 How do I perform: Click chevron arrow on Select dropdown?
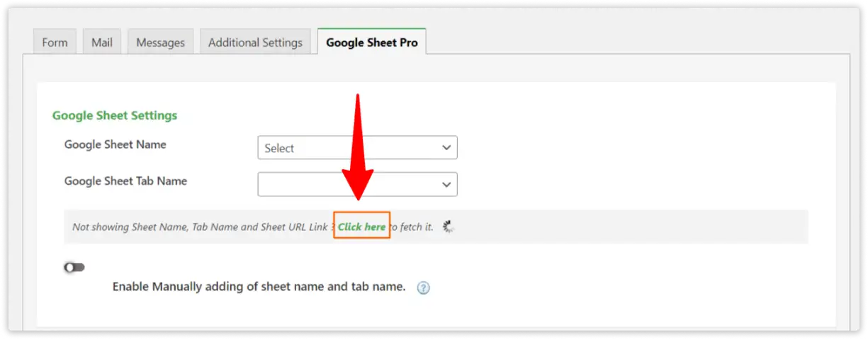pos(446,148)
